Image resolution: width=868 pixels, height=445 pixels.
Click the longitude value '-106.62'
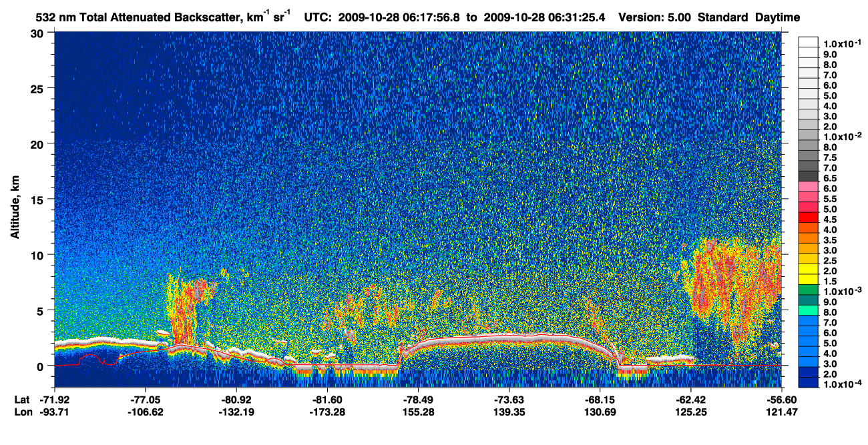(146, 412)
